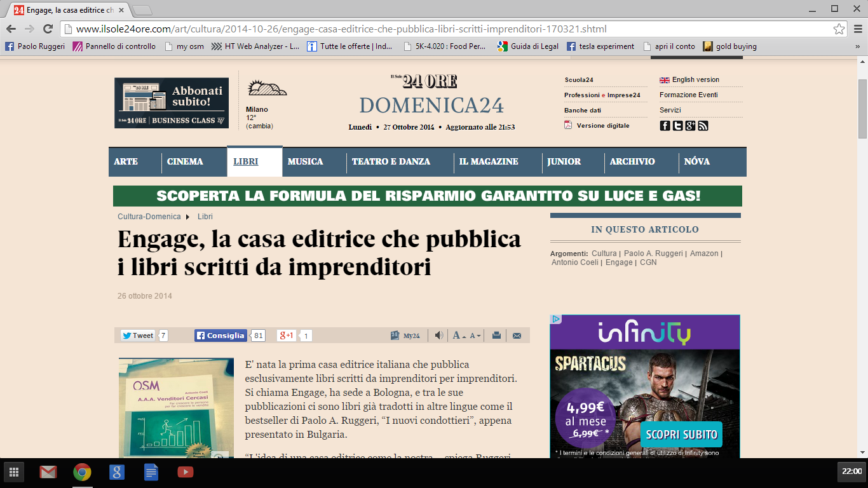Click the Abbonati subito Business Class banner
Screen dimensions: 868x488
pos(172,103)
